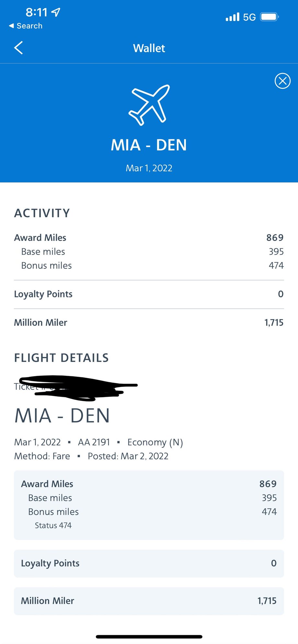Tap the location arrow beside the time
Screen dimensions: 298x644
(56, 12)
